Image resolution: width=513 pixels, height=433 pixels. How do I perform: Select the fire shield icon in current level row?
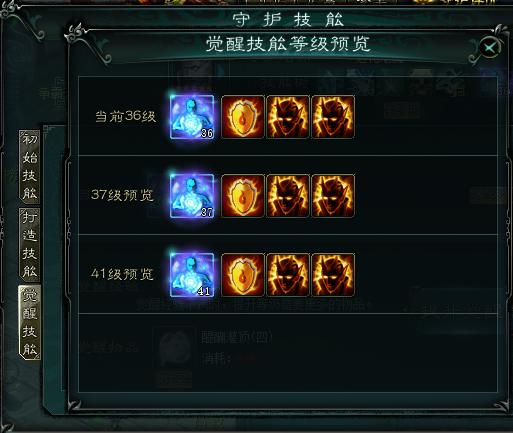tap(243, 117)
